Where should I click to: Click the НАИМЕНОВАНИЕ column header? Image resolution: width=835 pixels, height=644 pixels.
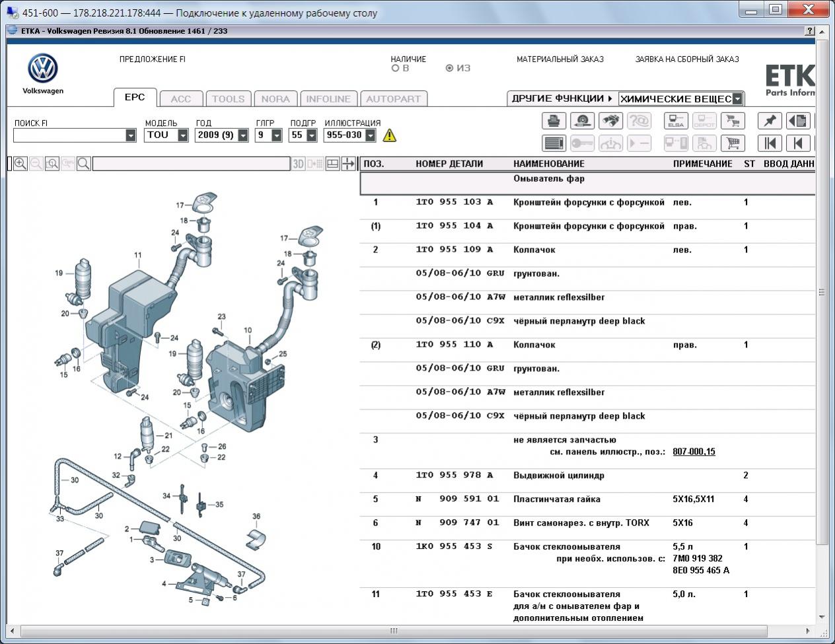(x=549, y=164)
